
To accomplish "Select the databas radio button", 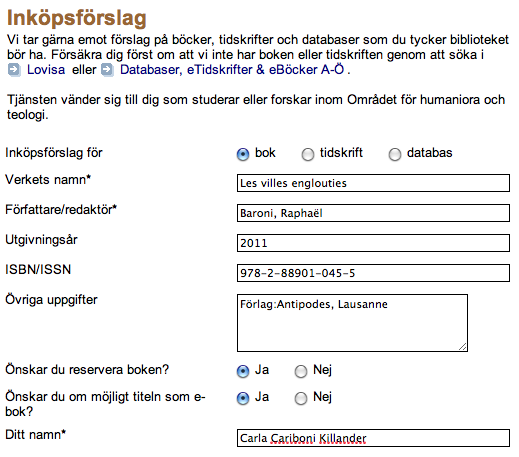I will pos(395,154).
